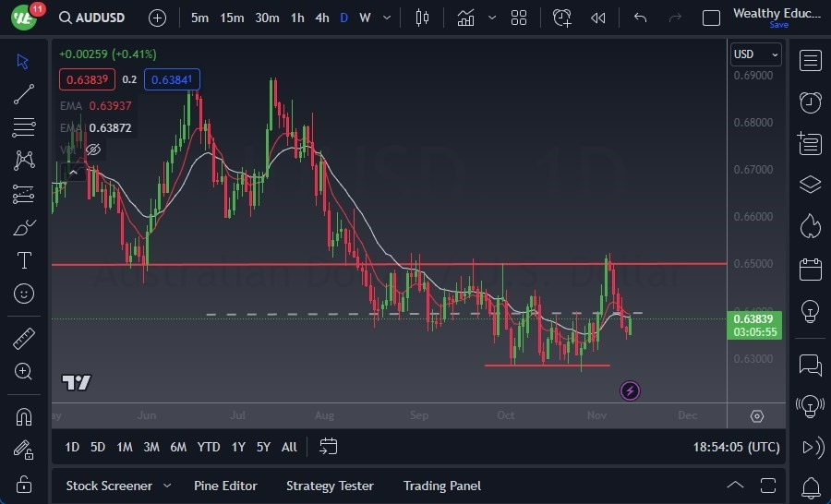
Task: Activate the zoom in tool
Action: [24, 371]
